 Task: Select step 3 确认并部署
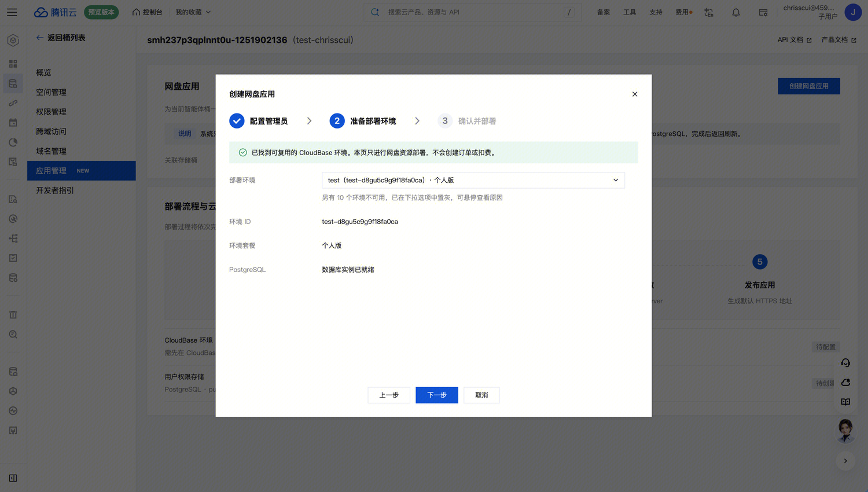pyautogui.click(x=467, y=121)
